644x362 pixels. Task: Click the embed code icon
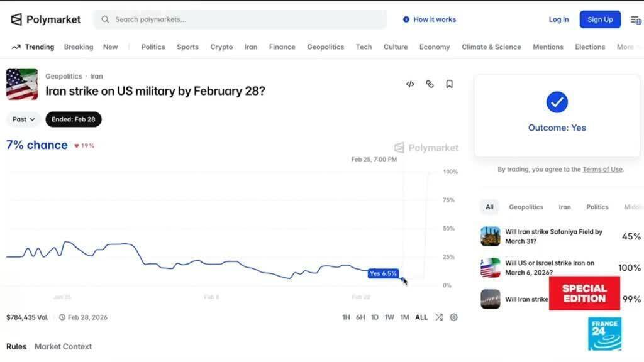(x=410, y=84)
